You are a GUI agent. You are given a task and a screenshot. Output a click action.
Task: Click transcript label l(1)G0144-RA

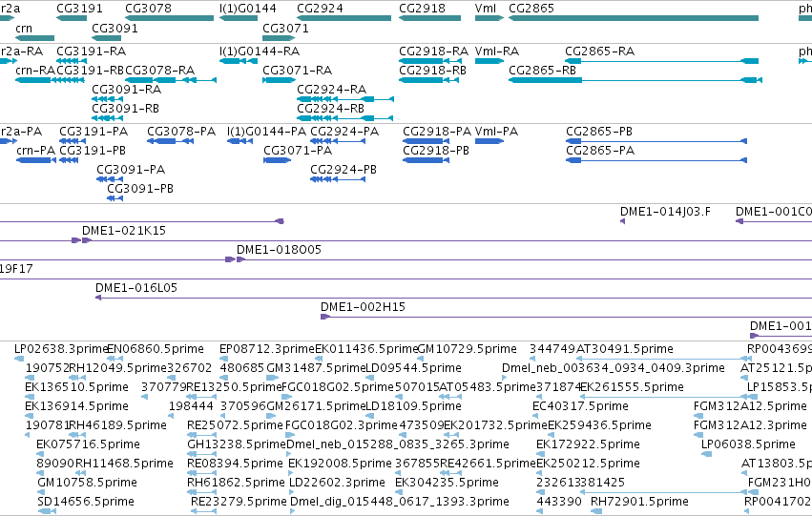coord(260,52)
